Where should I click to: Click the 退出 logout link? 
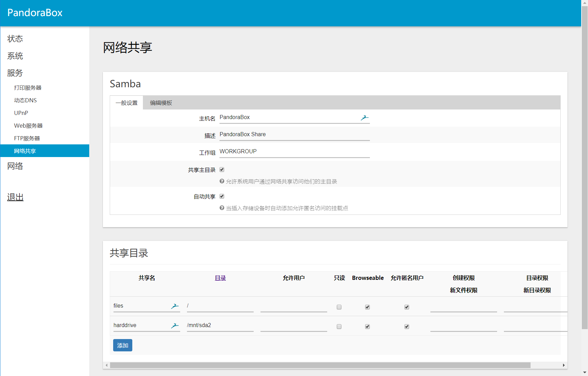pyautogui.click(x=15, y=197)
